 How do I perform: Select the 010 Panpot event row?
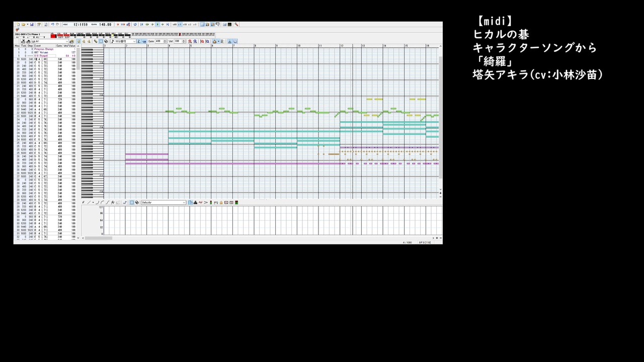pos(45,56)
